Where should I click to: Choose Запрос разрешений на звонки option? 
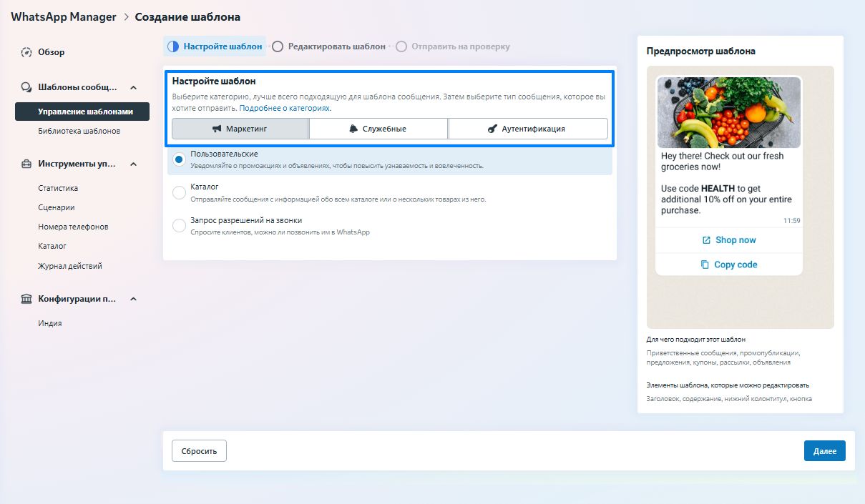pyautogui.click(x=180, y=226)
